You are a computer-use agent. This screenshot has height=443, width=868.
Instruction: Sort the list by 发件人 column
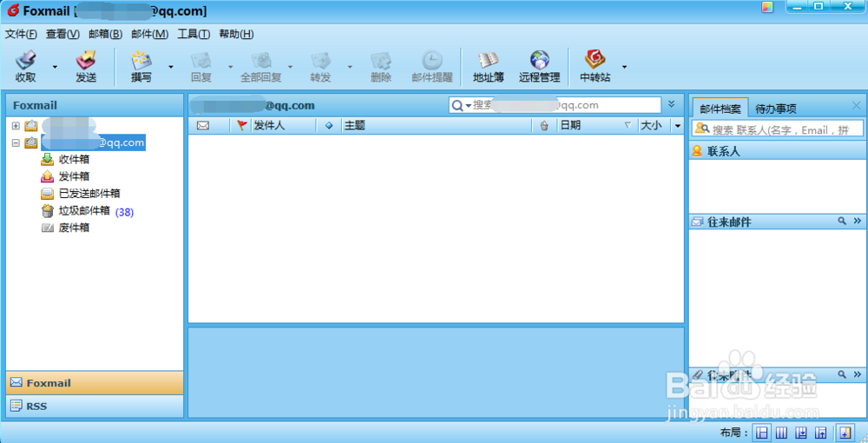(x=284, y=126)
